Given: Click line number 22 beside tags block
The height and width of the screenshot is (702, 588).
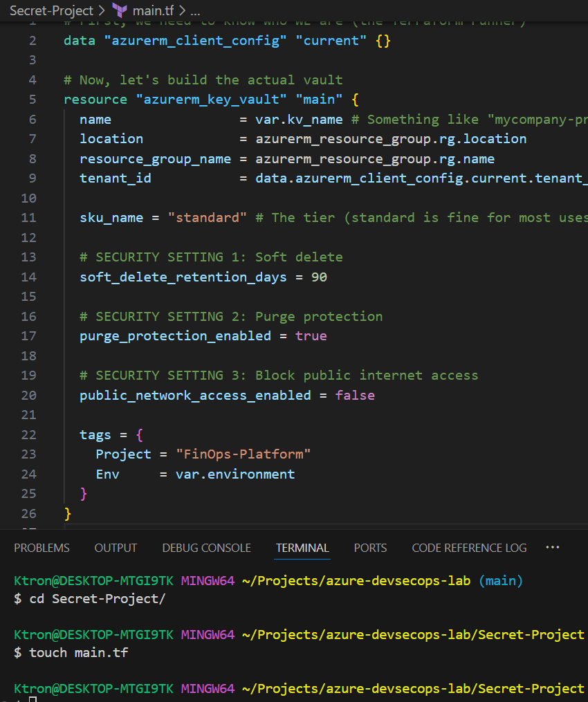Looking at the screenshot, I should (28, 434).
